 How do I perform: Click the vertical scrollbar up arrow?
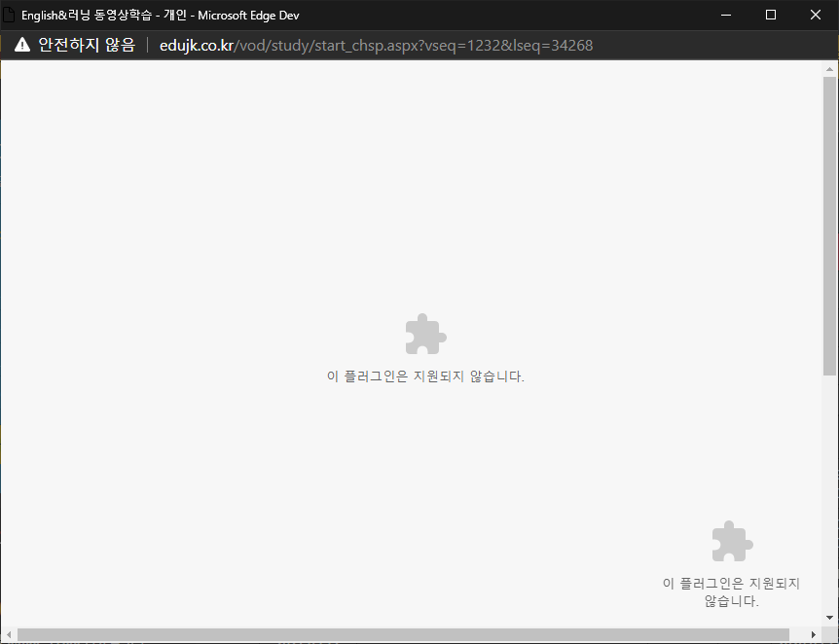(830, 69)
